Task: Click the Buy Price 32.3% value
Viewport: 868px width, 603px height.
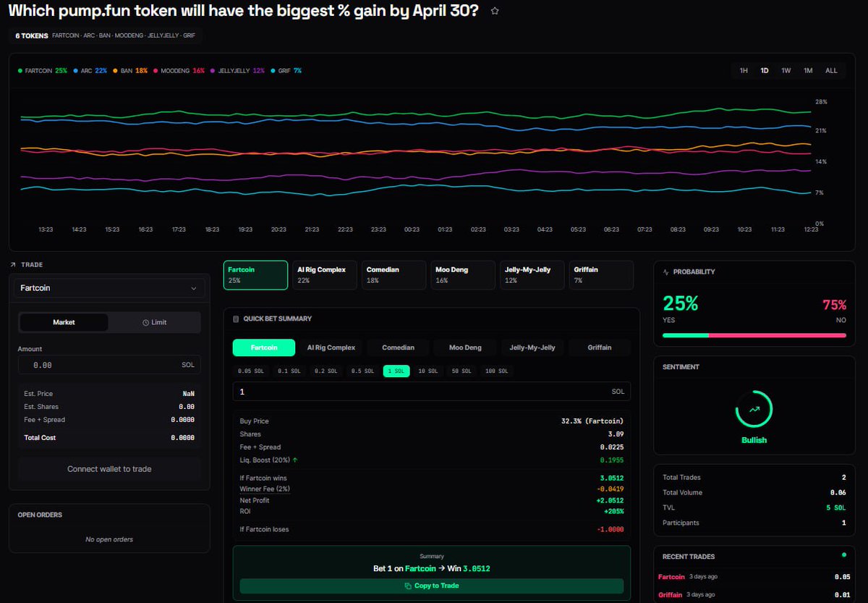Action: tap(592, 421)
